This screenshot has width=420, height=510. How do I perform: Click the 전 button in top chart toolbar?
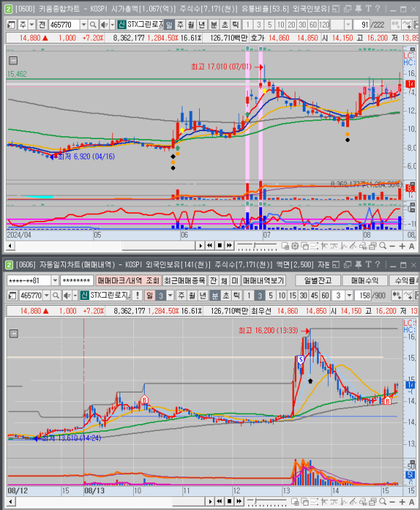point(42,25)
